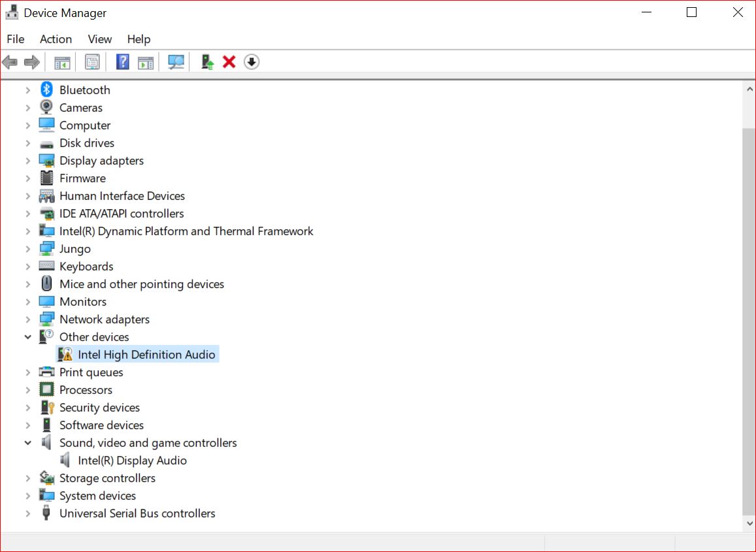
Task: Open the Help menu
Action: (x=139, y=39)
